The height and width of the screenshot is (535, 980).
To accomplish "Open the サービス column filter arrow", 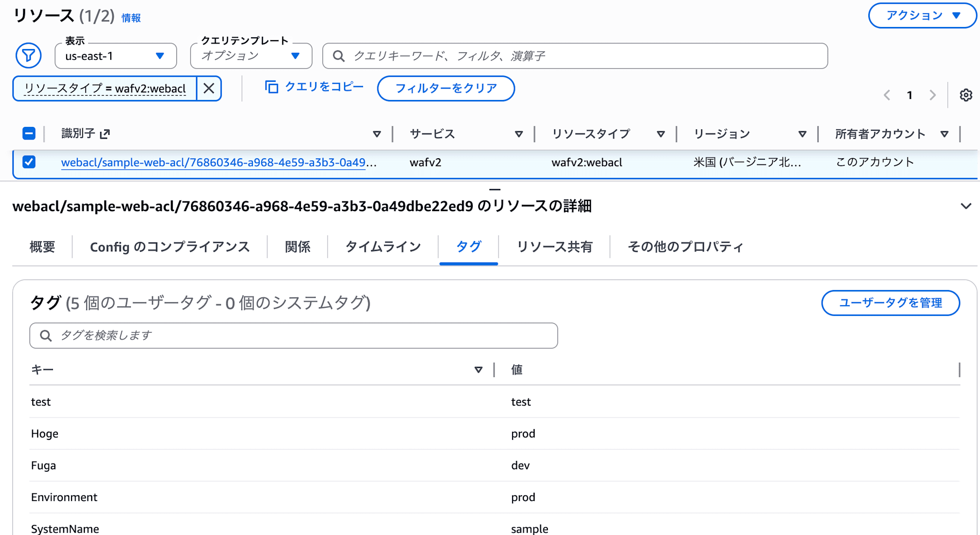I will click(518, 133).
